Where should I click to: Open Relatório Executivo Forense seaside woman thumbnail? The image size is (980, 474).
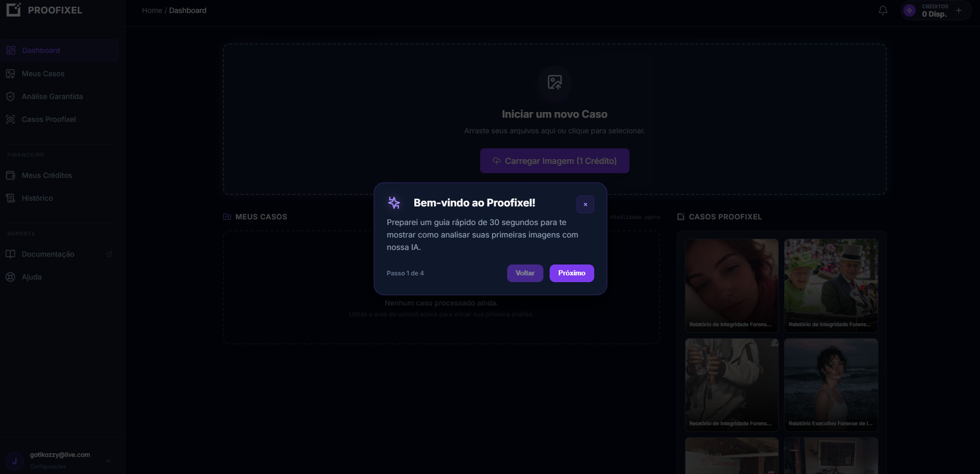pos(831,385)
